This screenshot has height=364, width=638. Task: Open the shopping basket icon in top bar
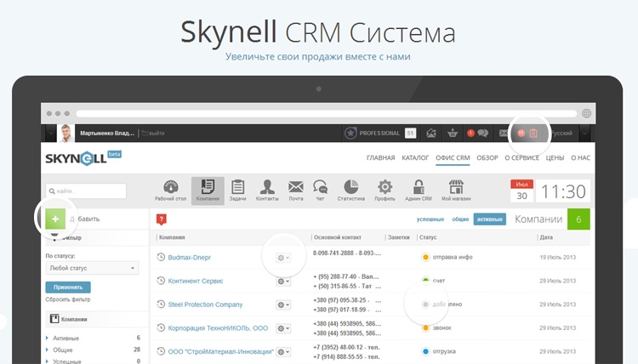(x=453, y=133)
